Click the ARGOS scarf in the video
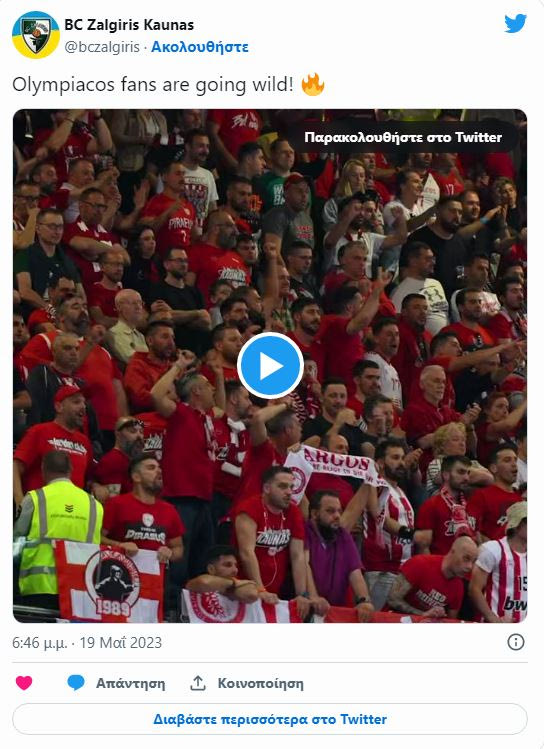This screenshot has height=749, width=544. coord(334,465)
